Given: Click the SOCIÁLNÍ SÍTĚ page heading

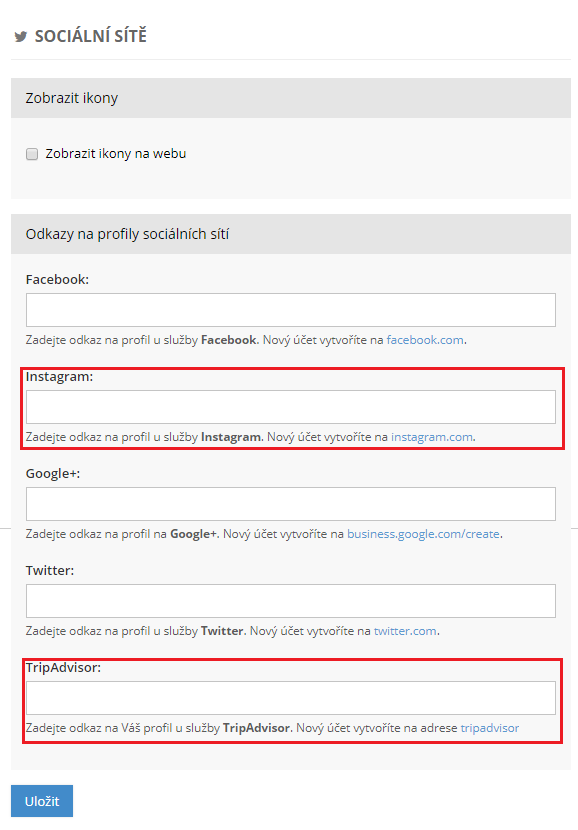Looking at the screenshot, I should click(91, 36).
